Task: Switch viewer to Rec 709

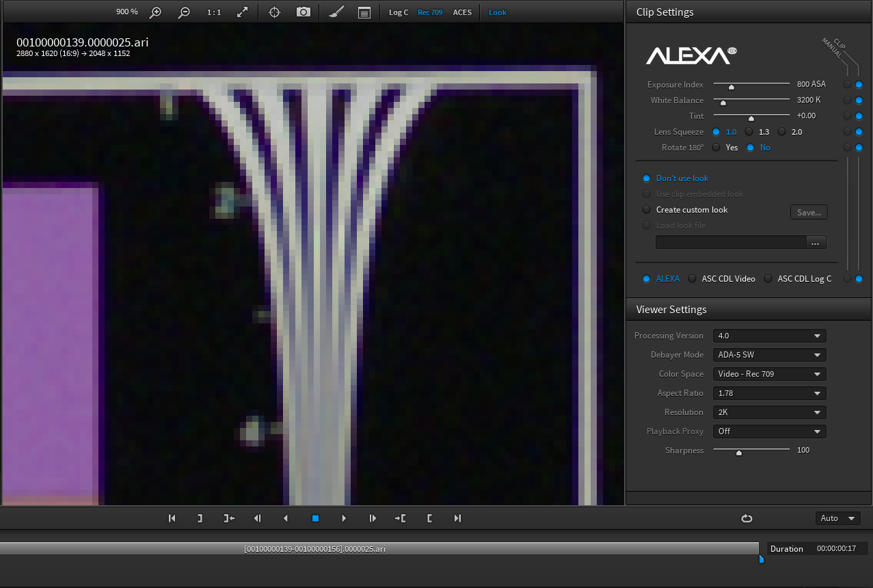Action: pyautogui.click(x=430, y=12)
